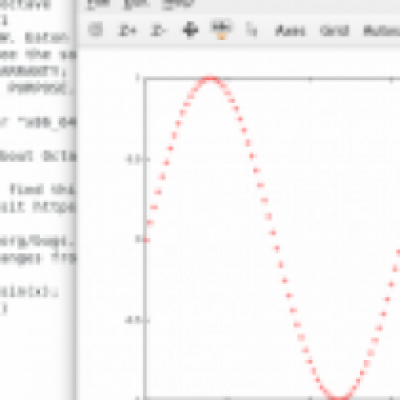Click the sine curve trough marker
Image resolution: width=400 pixels, height=400 pixels.
point(339,398)
